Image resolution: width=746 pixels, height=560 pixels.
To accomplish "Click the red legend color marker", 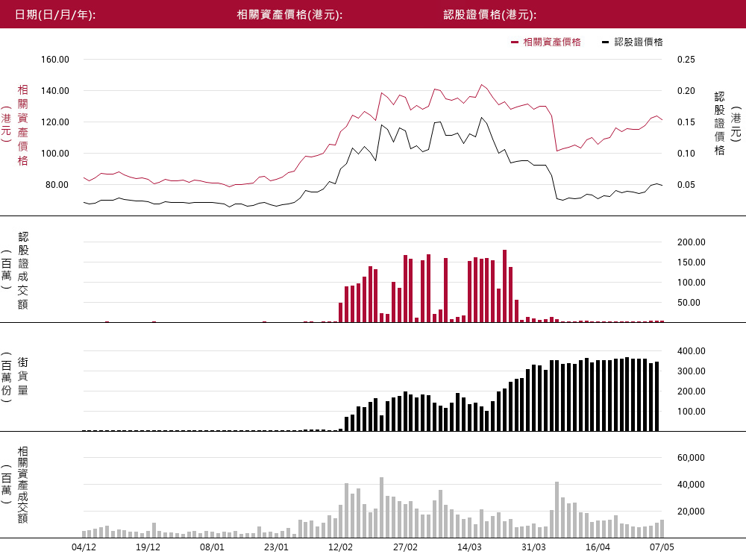I will (514, 43).
